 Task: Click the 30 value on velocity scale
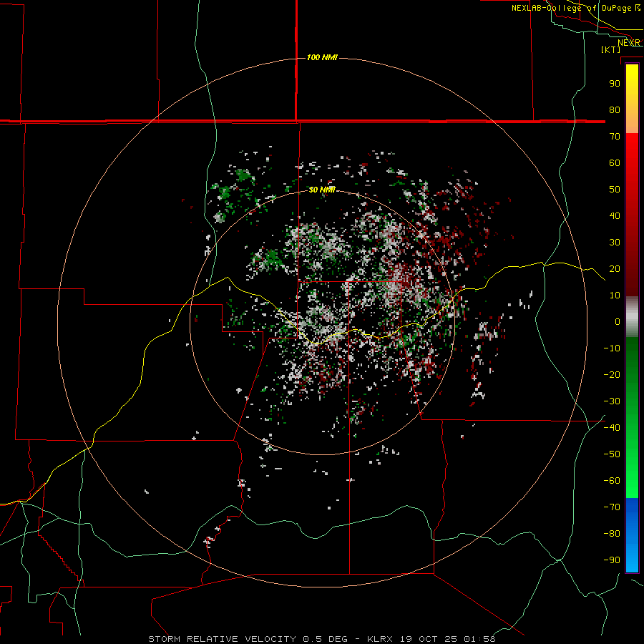pyautogui.click(x=615, y=243)
